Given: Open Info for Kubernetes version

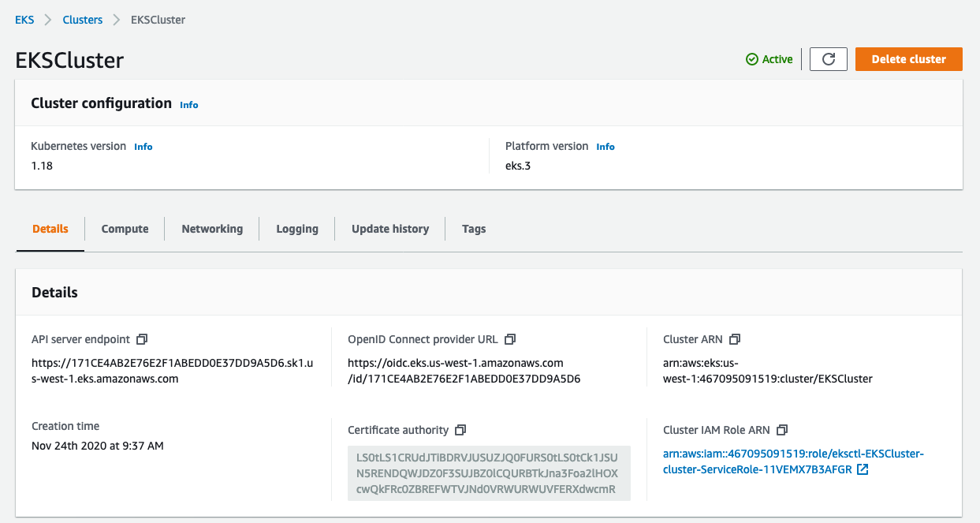Looking at the screenshot, I should (x=143, y=147).
